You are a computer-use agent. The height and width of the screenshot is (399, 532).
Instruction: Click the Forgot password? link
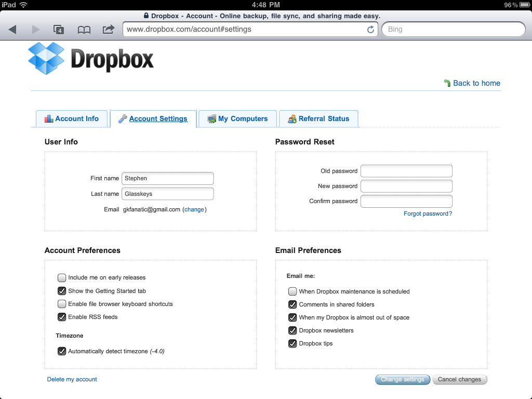click(x=428, y=214)
